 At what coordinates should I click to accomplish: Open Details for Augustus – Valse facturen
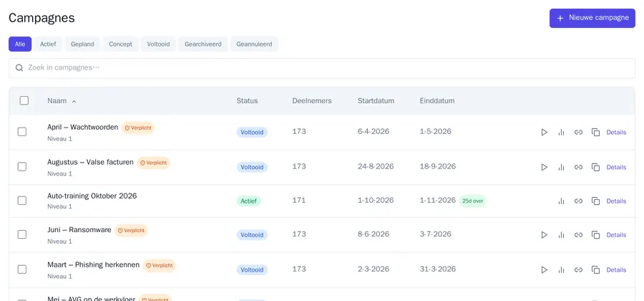616,168
